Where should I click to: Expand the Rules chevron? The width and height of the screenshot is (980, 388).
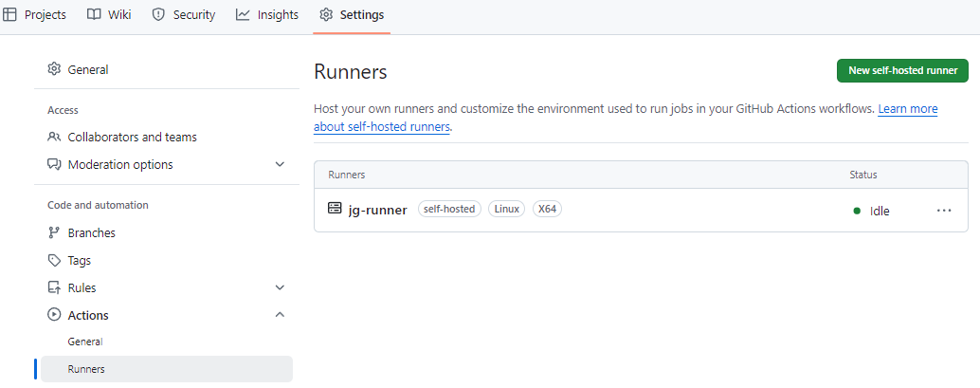pos(280,287)
